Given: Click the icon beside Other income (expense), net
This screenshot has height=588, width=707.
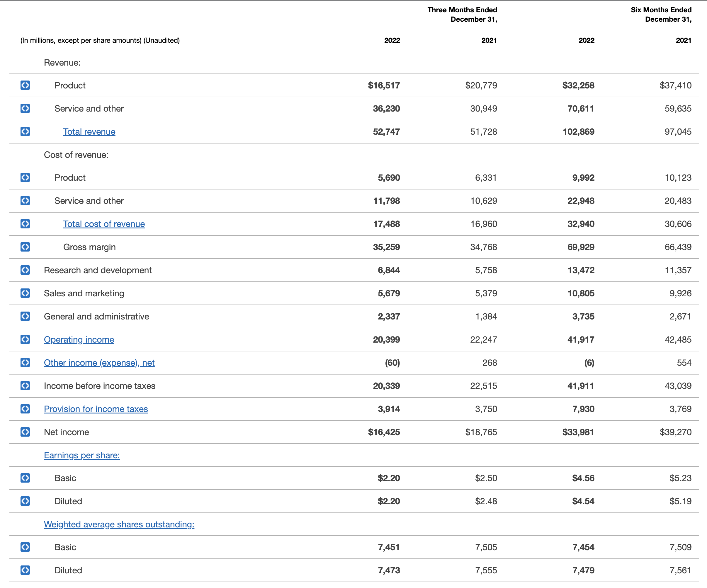Looking at the screenshot, I should [x=25, y=363].
